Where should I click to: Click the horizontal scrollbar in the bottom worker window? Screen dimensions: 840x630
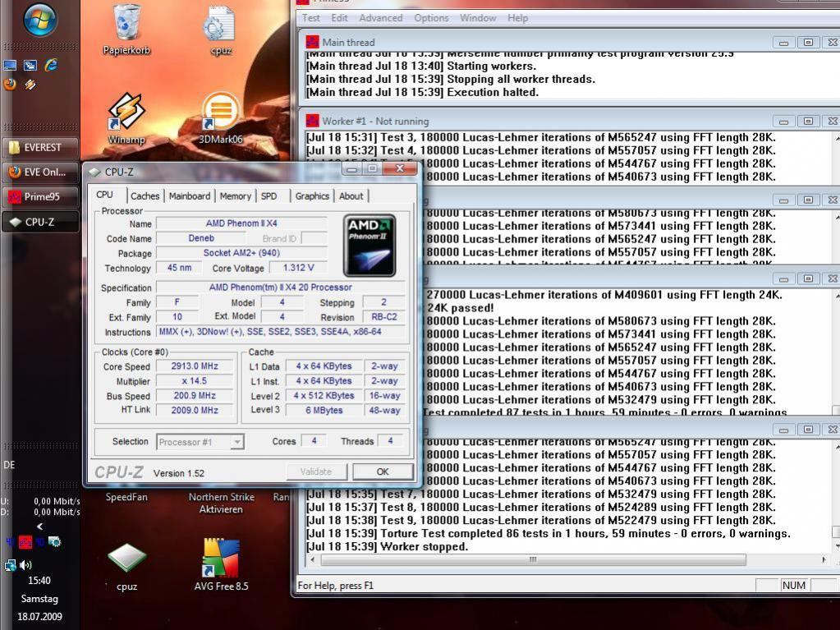coord(533,560)
